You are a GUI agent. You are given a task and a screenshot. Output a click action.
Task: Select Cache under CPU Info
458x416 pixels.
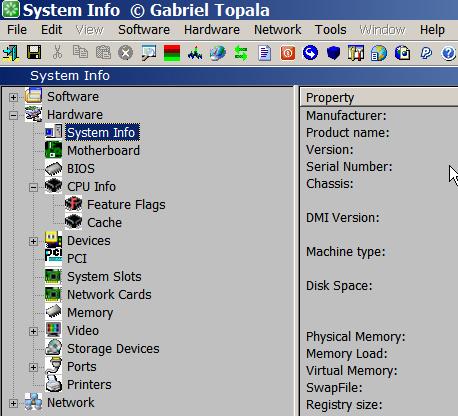[105, 223]
